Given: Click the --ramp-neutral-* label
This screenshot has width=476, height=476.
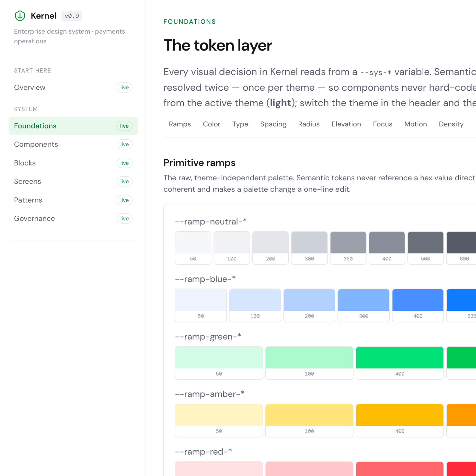Looking at the screenshot, I should pos(211,222).
